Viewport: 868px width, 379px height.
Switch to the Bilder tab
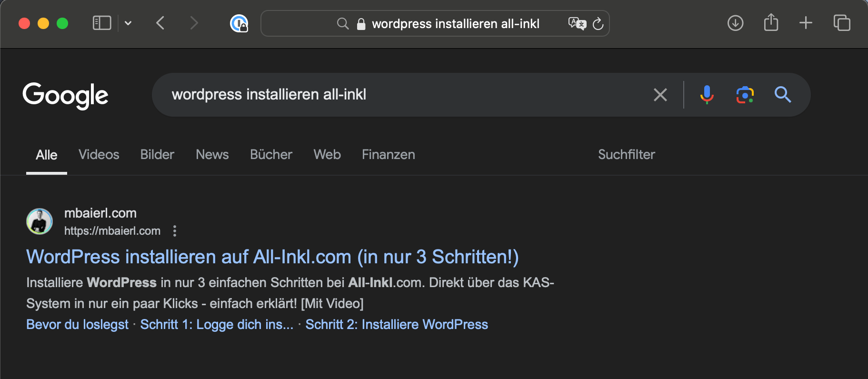(x=157, y=155)
